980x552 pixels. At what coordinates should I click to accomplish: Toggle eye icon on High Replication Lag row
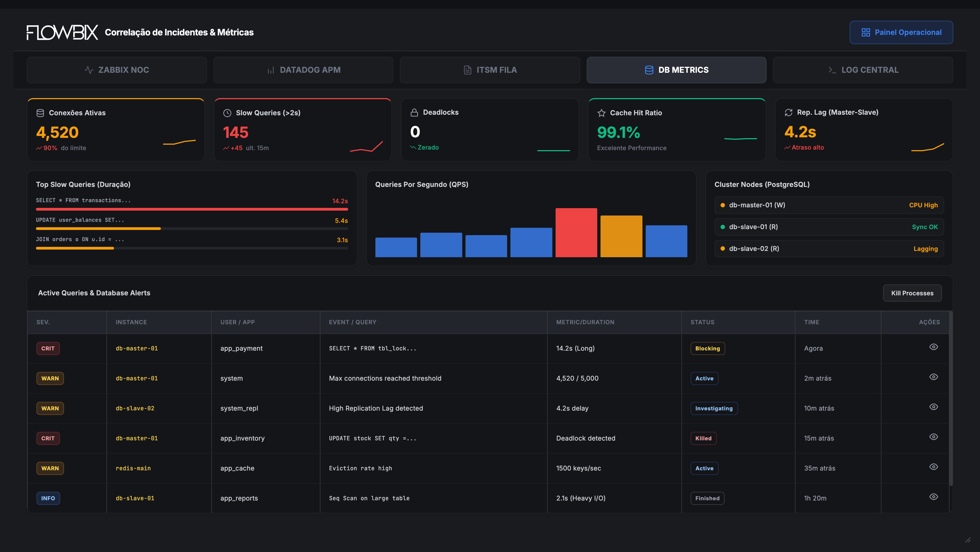pyautogui.click(x=934, y=407)
